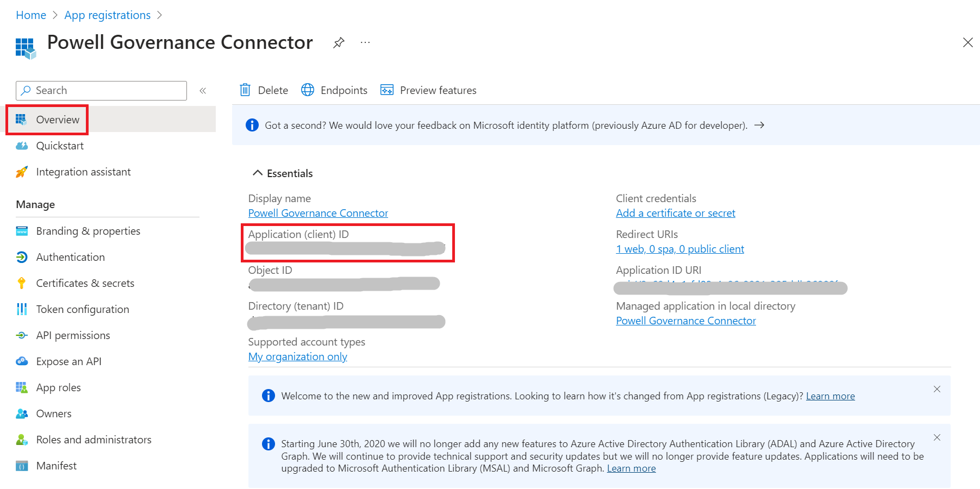Click the Quickstart cloud icon

tap(22, 146)
